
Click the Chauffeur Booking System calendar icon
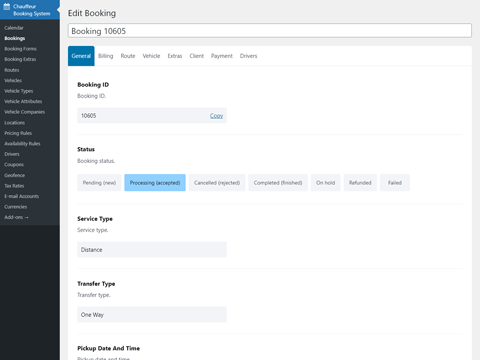point(7,6)
